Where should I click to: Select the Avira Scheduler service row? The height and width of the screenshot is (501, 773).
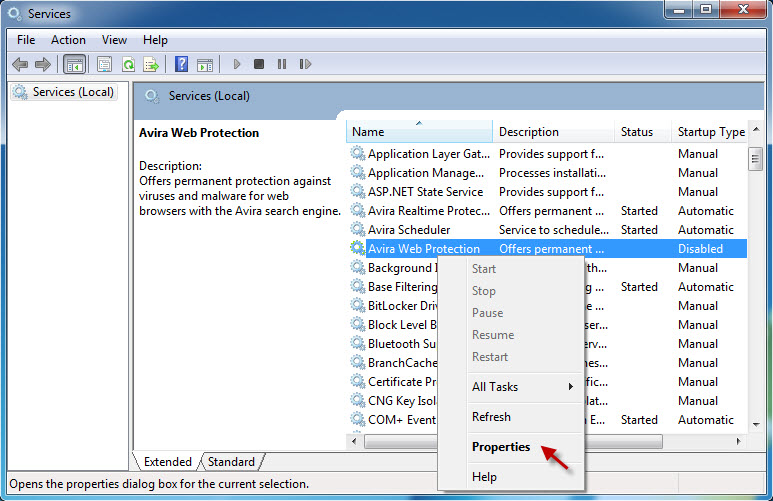(x=547, y=230)
